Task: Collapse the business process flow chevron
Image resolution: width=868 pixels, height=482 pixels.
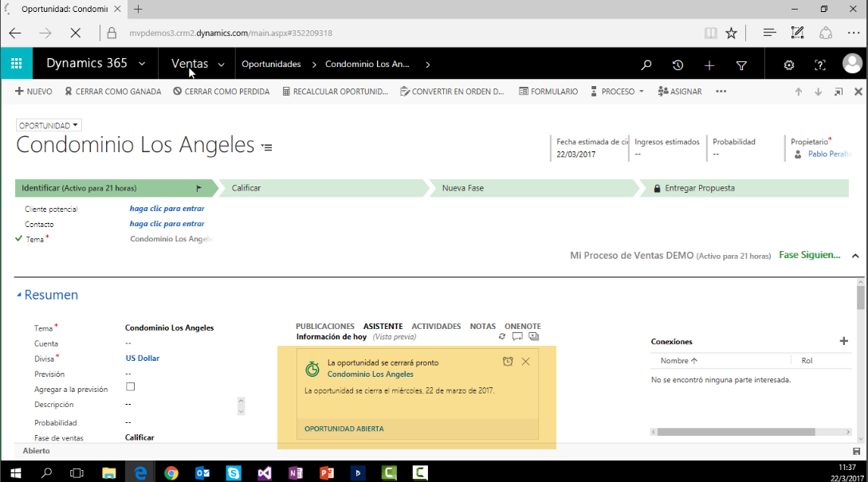Action: coord(855,256)
